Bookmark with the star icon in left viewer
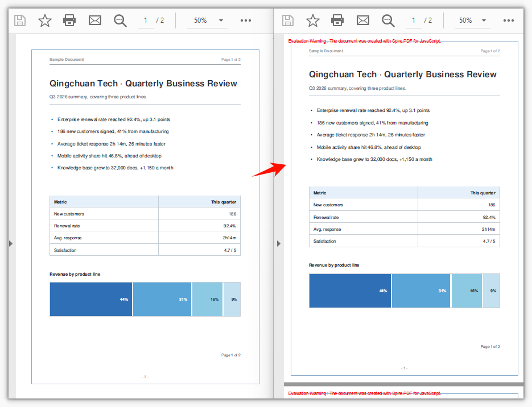This screenshot has height=407, width=532. click(x=45, y=20)
